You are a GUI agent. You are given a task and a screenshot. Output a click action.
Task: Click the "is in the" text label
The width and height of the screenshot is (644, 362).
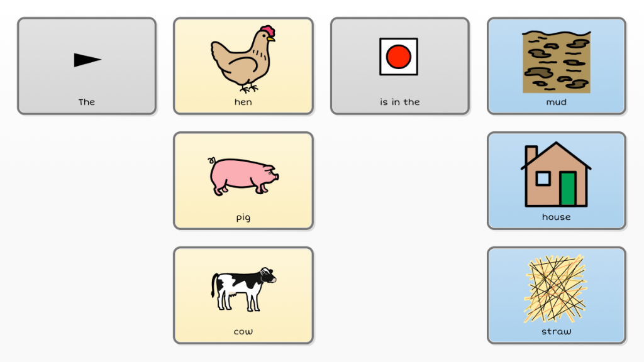click(x=399, y=102)
